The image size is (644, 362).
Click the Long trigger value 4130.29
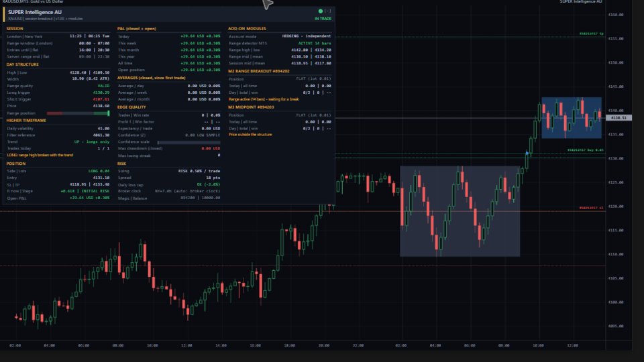[x=101, y=93]
